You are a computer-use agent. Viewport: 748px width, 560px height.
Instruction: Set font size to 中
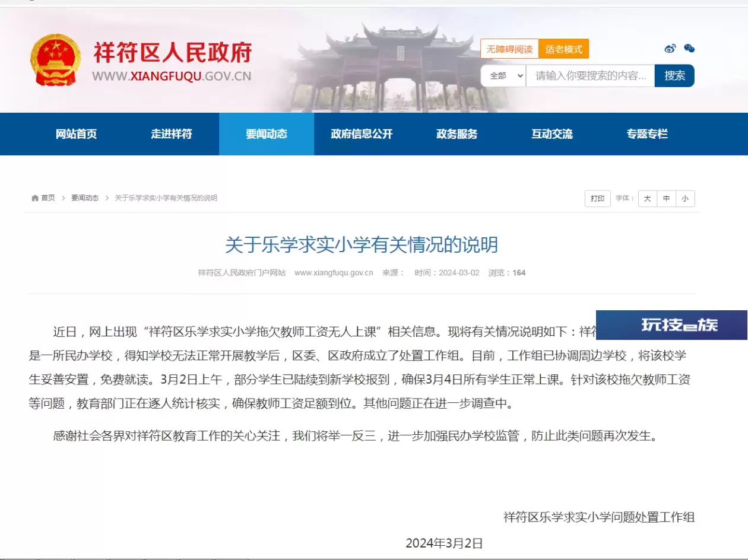(x=666, y=199)
